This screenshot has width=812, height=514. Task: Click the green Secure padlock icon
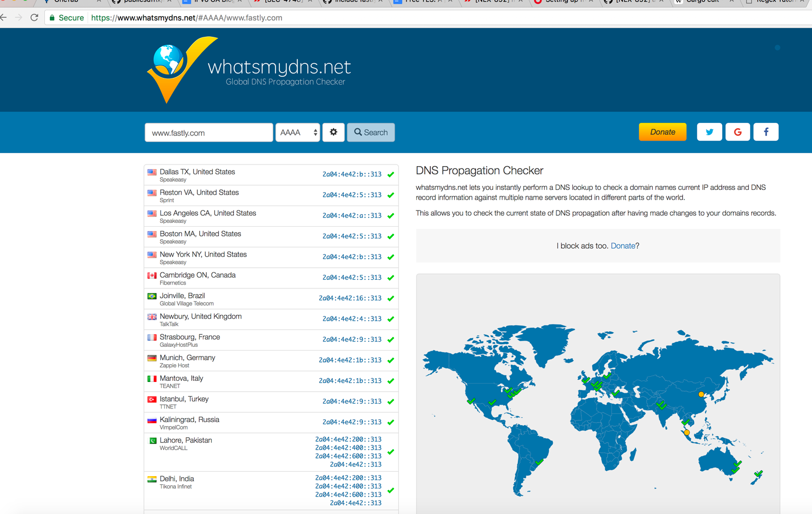(x=52, y=18)
